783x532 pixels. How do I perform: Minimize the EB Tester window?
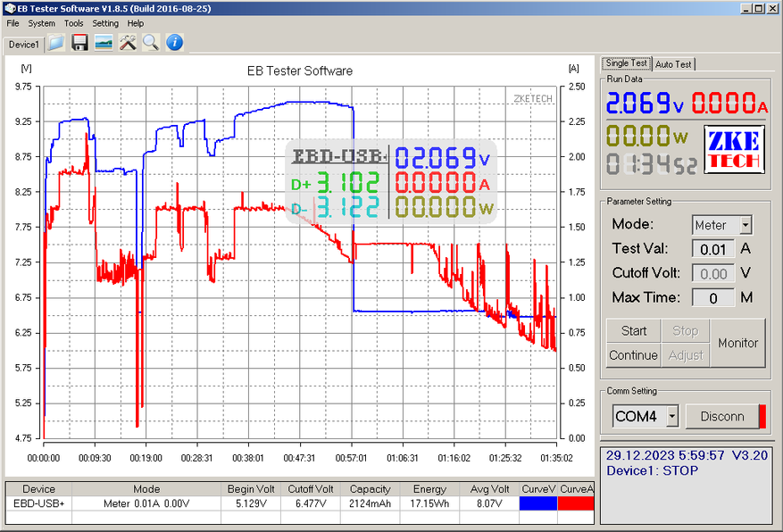pos(746,9)
